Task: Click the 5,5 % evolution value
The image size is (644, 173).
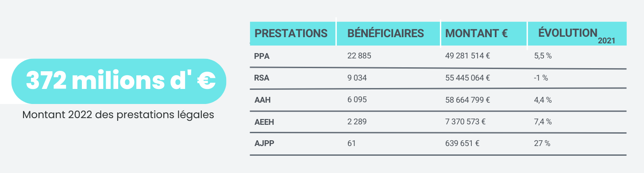Action: (543, 56)
